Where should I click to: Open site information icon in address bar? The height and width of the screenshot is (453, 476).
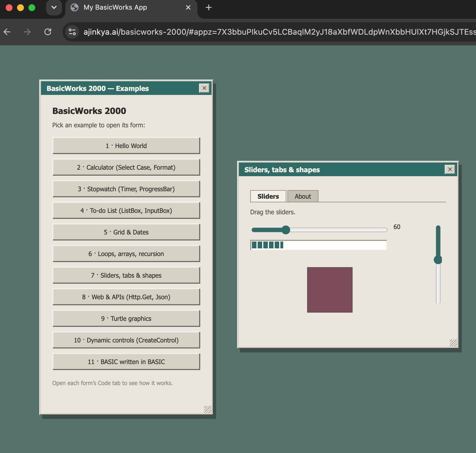(x=73, y=32)
